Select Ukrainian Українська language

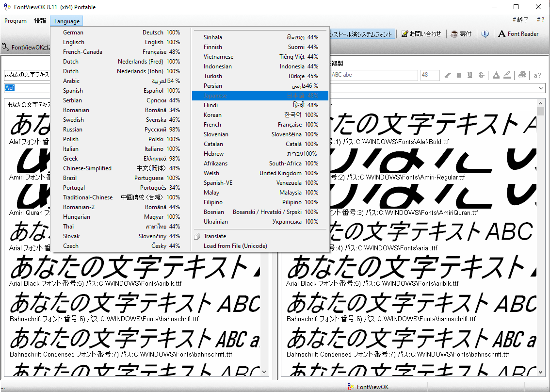pos(260,222)
